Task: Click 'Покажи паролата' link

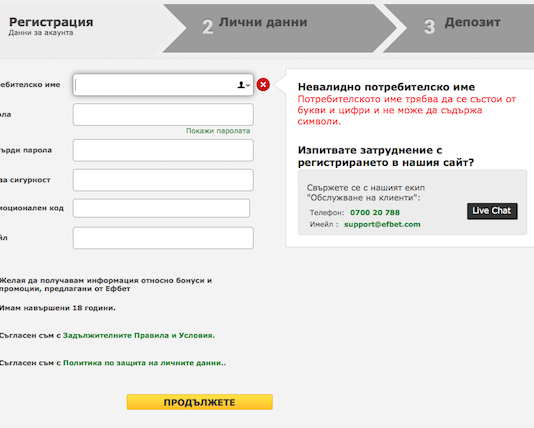Action: point(218,131)
